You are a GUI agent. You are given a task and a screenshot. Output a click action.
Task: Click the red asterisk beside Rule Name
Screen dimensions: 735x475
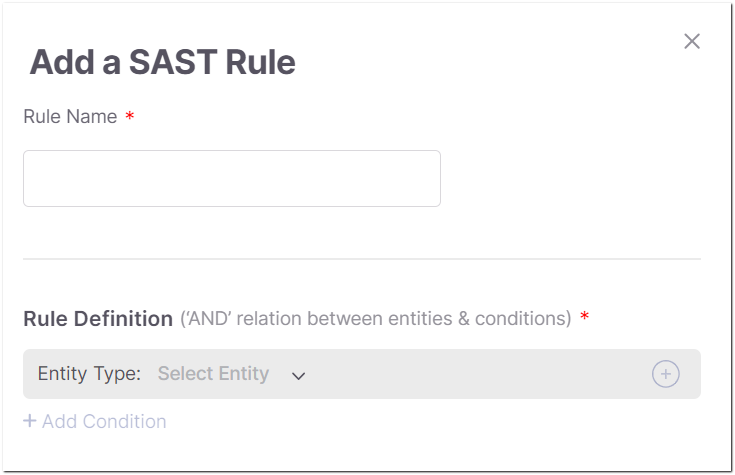click(130, 116)
